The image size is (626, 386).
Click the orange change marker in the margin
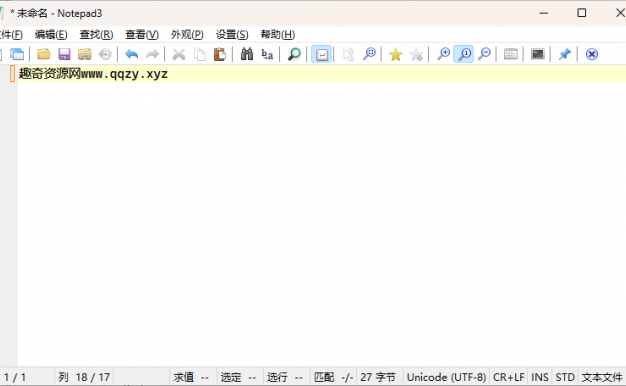[x=12, y=74]
